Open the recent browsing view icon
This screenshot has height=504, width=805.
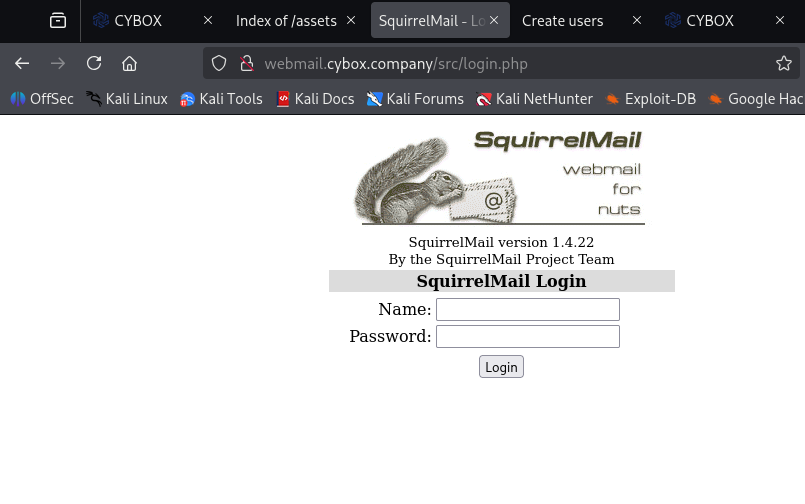(x=58, y=20)
